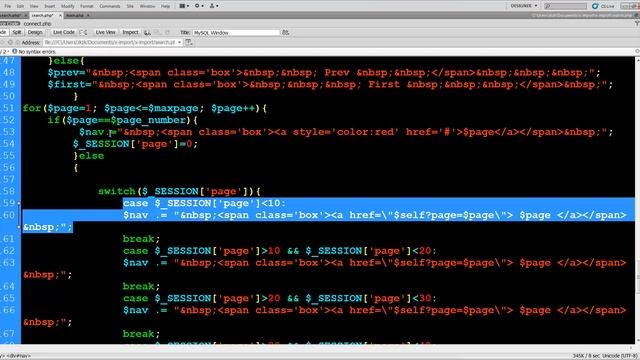Click the syntax info icon
Screen dimensions: 640x360
click(x=14, y=51)
